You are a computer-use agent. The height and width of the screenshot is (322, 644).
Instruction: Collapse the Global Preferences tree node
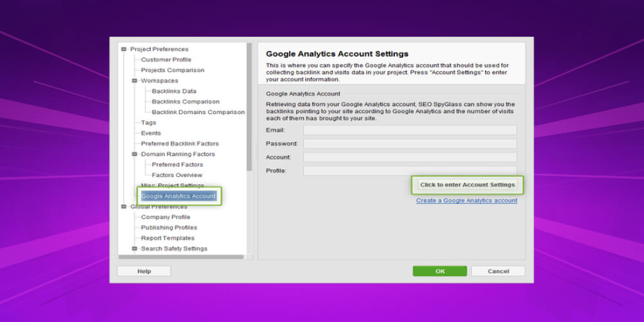(x=124, y=207)
